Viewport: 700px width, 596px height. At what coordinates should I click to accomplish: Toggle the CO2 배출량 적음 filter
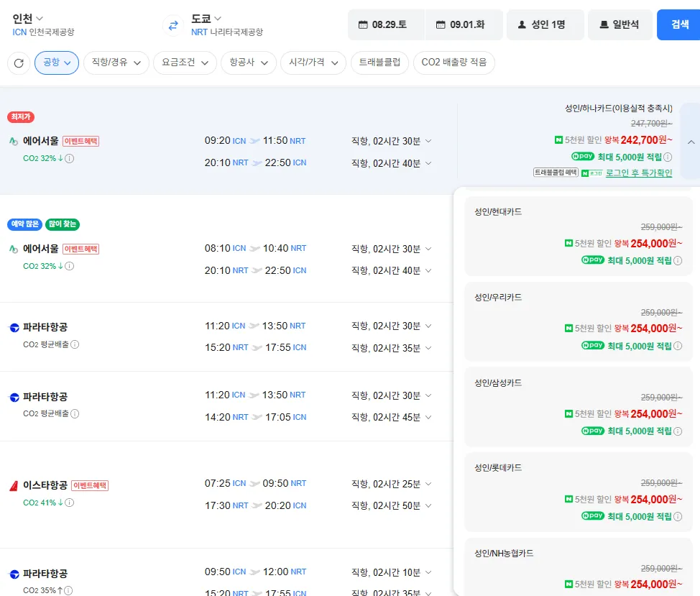pos(454,63)
